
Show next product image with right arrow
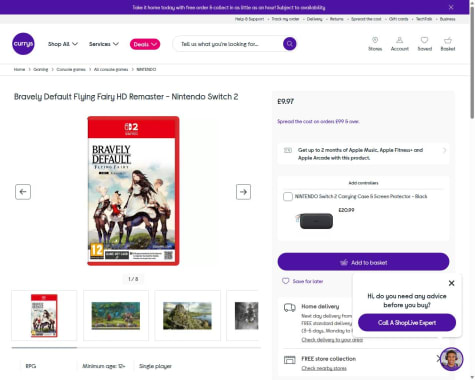(243, 192)
